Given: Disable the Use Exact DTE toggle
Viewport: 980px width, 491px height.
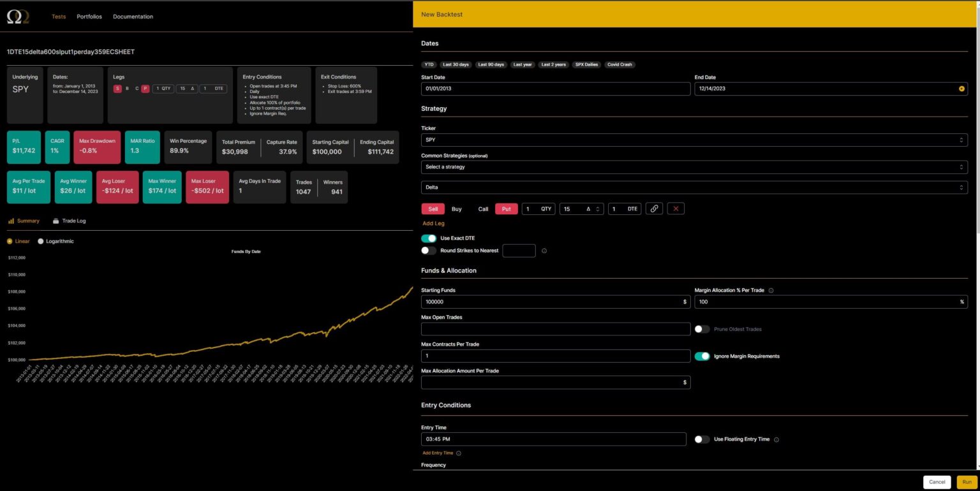Looking at the screenshot, I should coord(429,238).
